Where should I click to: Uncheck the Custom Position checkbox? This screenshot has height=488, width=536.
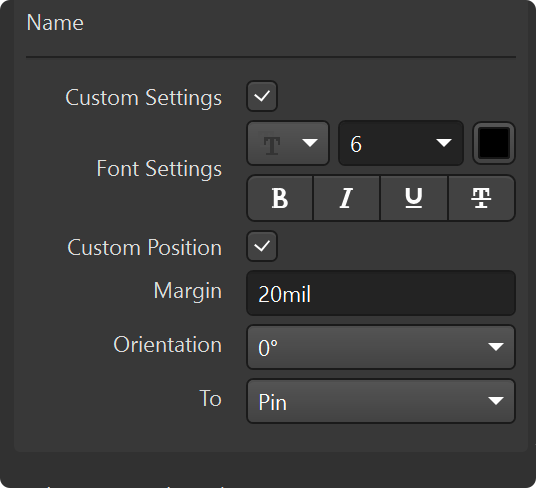pyautogui.click(x=262, y=246)
